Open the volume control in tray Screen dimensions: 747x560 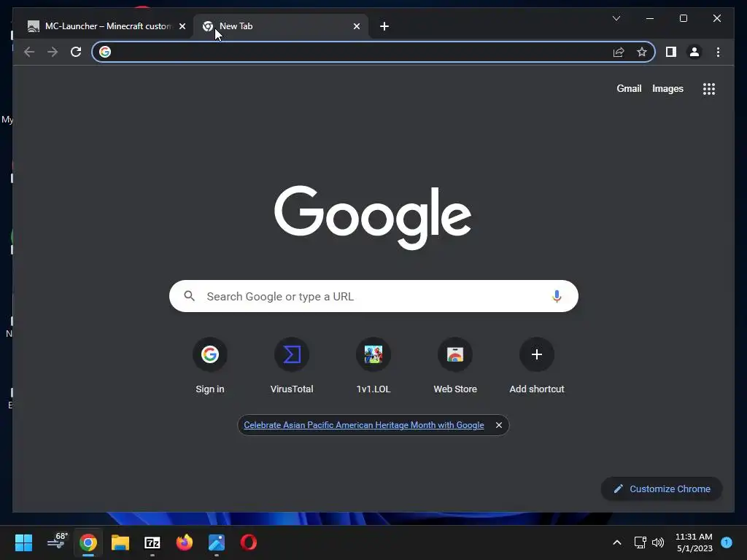point(658,542)
